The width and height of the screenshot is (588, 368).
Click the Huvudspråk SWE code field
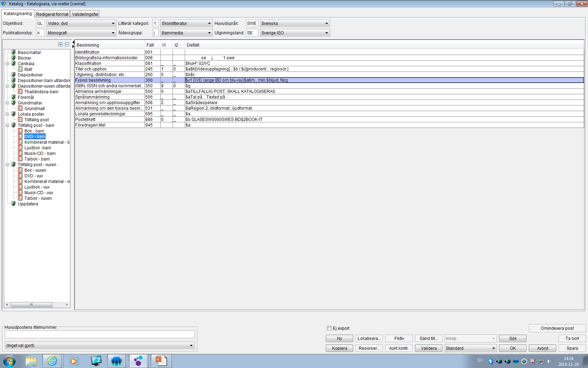252,23
